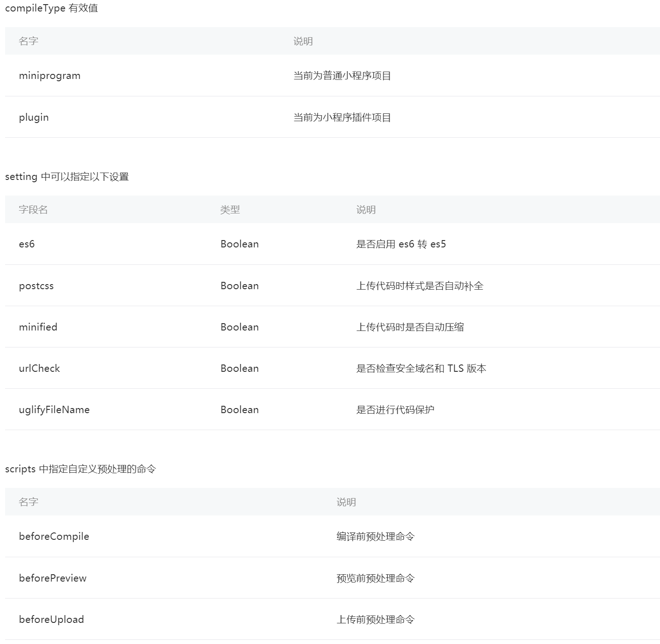The width and height of the screenshot is (660, 644).
Task: Click Boolean type in minified row
Action: [240, 327]
